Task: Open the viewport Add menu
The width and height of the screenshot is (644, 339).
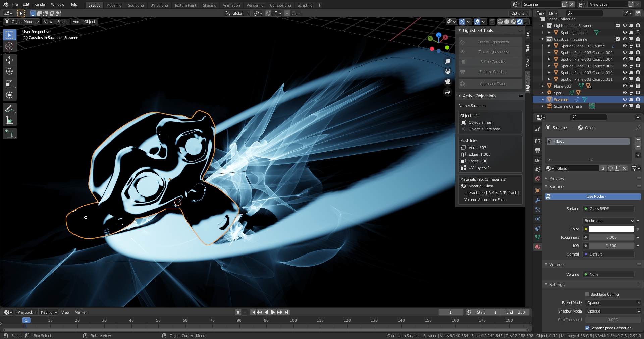Action: (x=76, y=22)
